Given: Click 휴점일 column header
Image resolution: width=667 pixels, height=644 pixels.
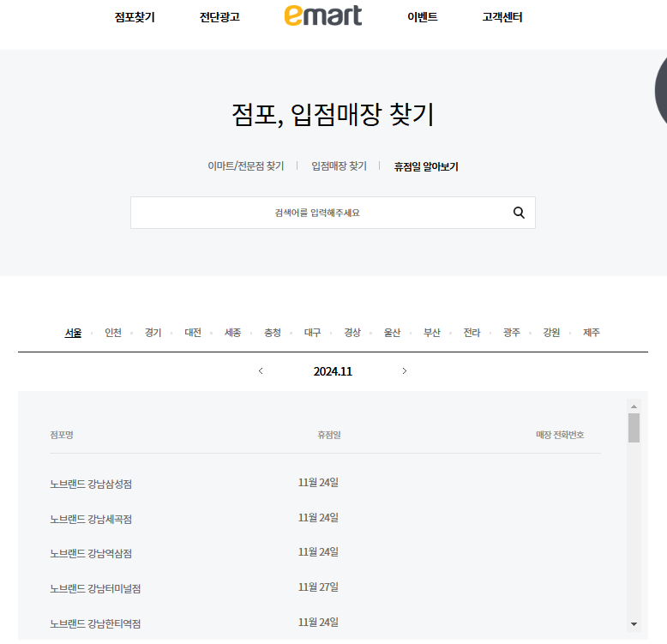Looking at the screenshot, I should tap(329, 435).
